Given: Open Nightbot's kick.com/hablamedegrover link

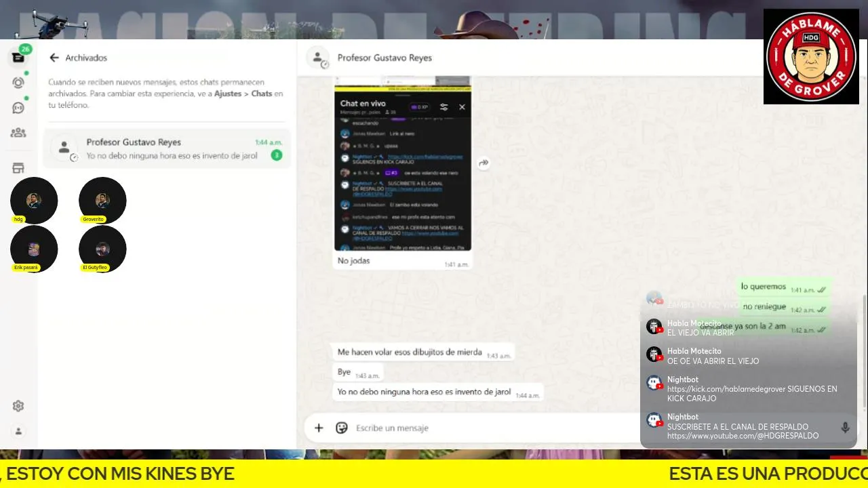Looking at the screenshot, I should tap(726, 389).
